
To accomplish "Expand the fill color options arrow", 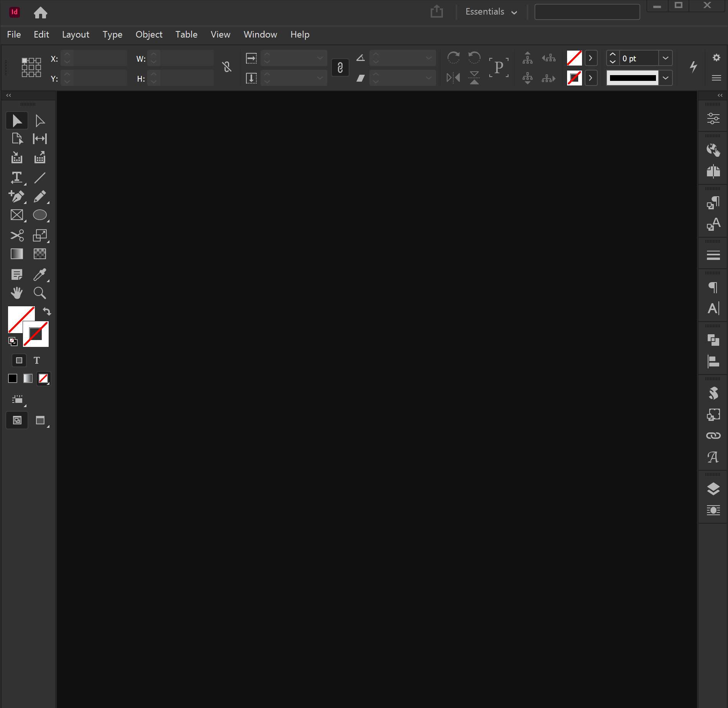I will (591, 58).
